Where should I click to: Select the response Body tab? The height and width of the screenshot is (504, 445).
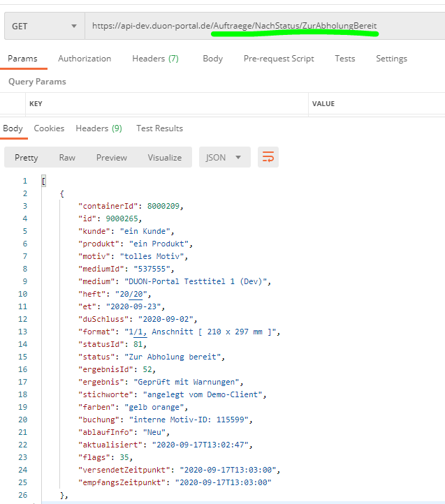tap(13, 128)
